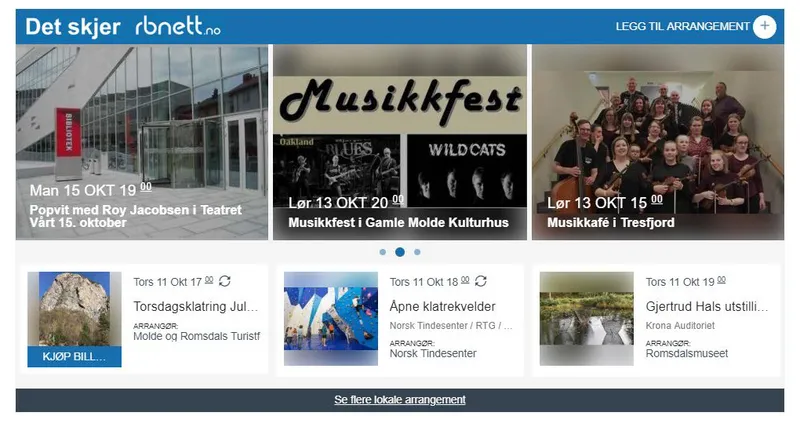
Task: Open the Gjertrud Hals utstilli... event title
Action: pyautogui.click(x=707, y=307)
